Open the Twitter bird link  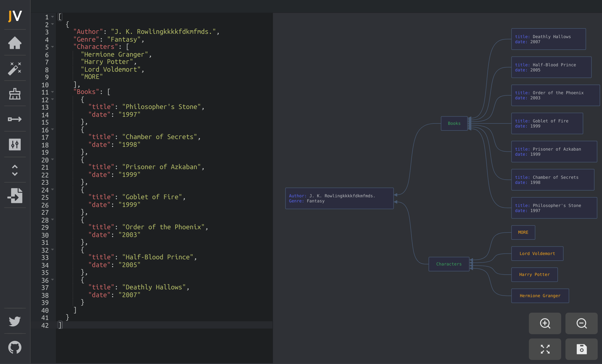(15, 321)
